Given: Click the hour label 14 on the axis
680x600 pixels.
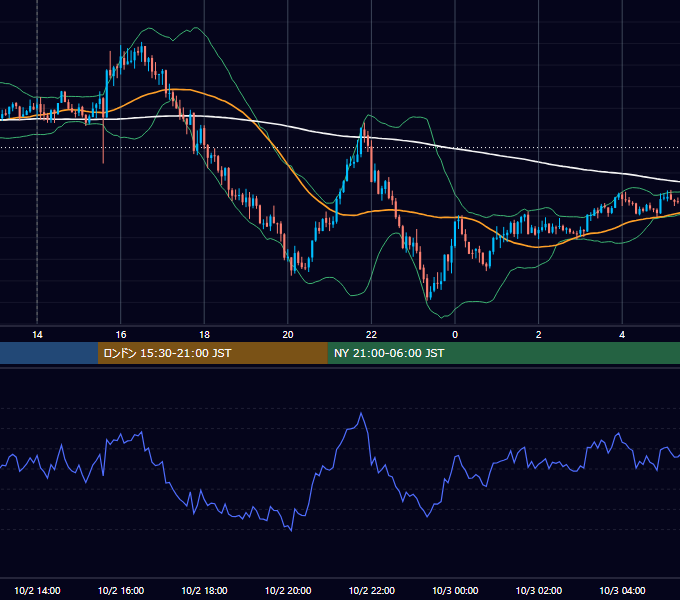Looking at the screenshot, I should point(37,335).
